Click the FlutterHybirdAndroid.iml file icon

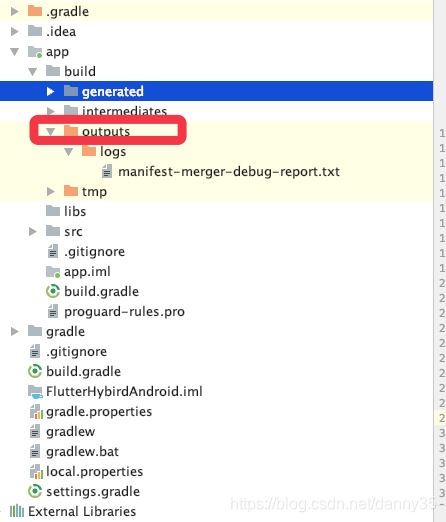click(35, 391)
